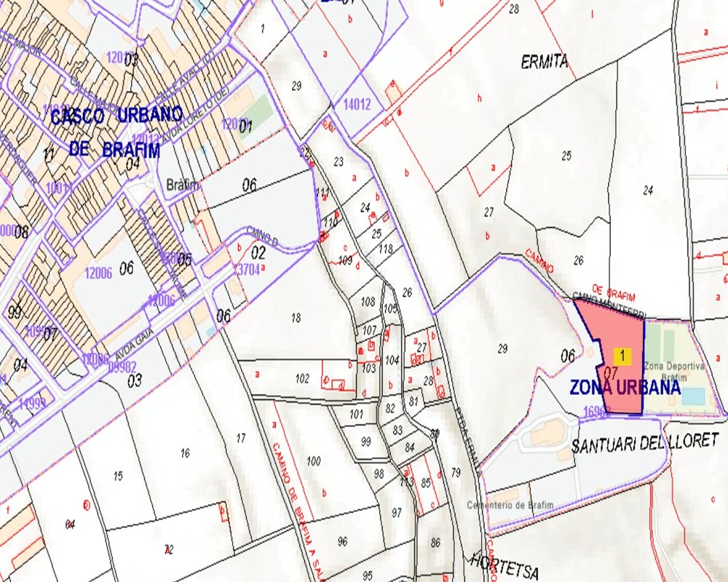Select parcel number 15
This screenshot has height=582, width=728.
coord(118,476)
